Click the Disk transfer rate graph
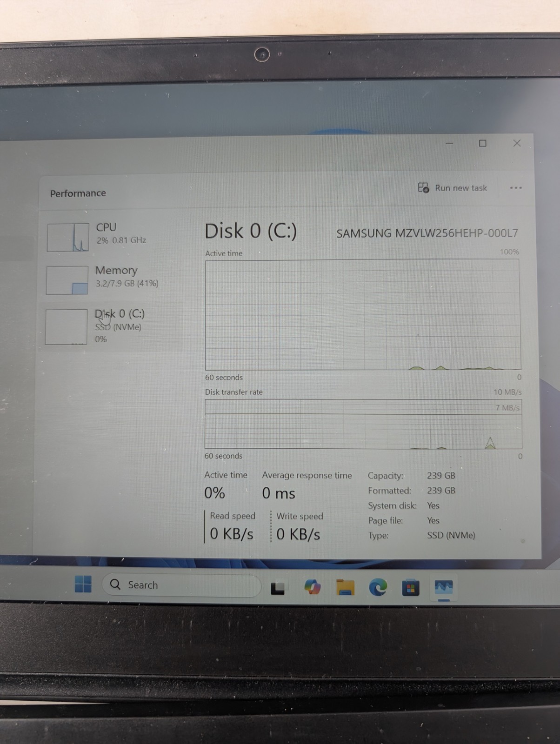 coord(363,424)
